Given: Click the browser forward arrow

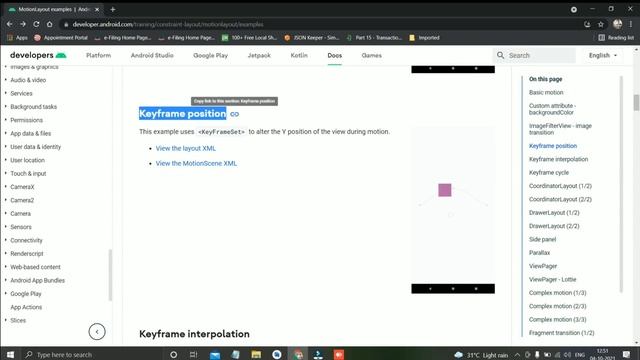Looking at the screenshot, I should [23, 24].
